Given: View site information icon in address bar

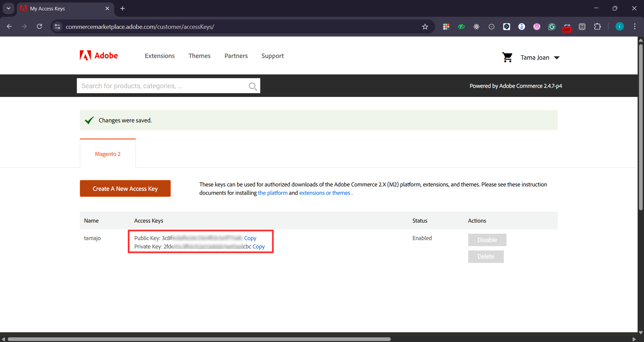Looking at the screenshot, I should [x=57, y=26].
